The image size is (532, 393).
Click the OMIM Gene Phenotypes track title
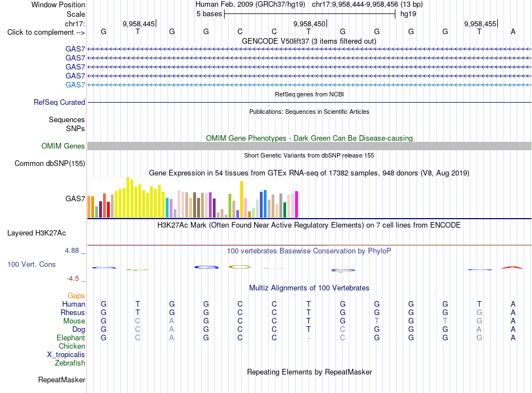point(310,138)
